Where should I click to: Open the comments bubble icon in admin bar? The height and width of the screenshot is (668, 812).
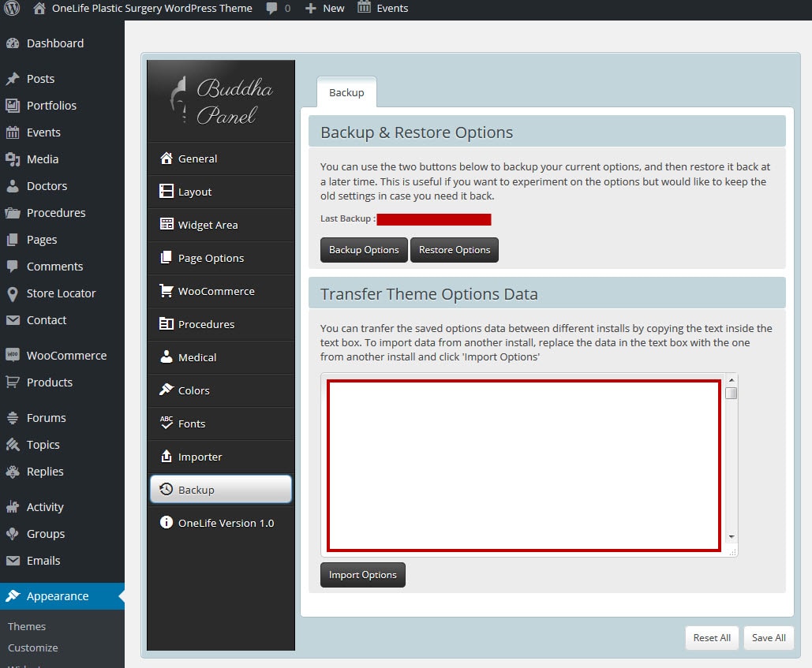pyautogui.click(x=272, y=9)
